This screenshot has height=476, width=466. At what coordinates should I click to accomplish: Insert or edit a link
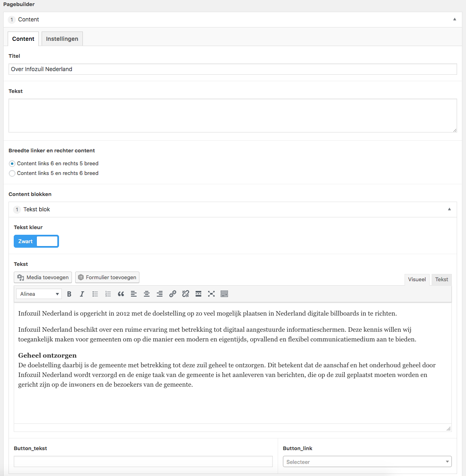pyautogui.click(x=173, y=294)
